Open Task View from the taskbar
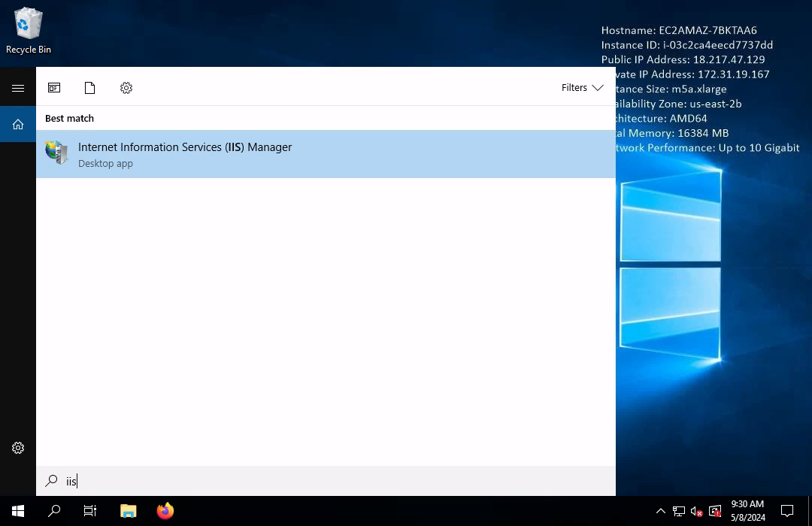 pos(90,511)
